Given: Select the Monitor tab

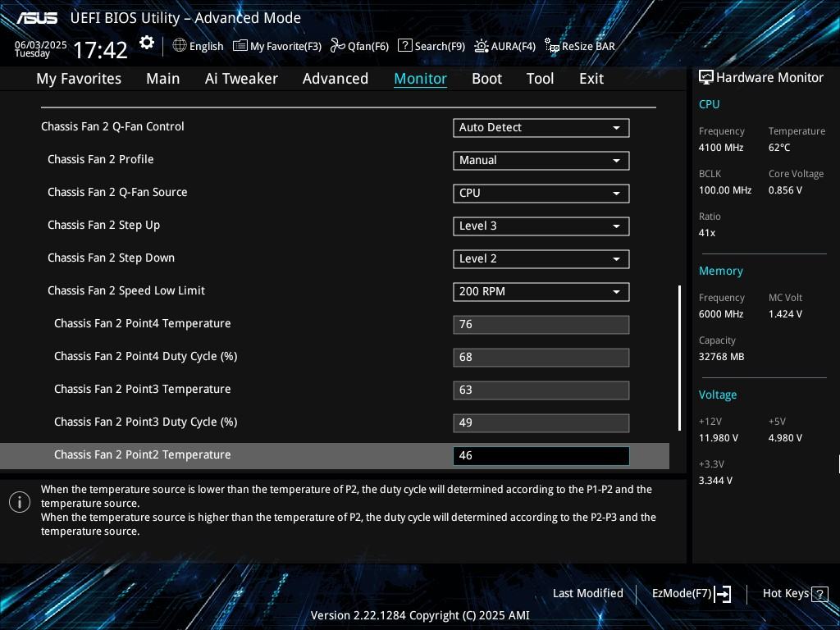Looking at the screenshot, I should pos(421,79).
